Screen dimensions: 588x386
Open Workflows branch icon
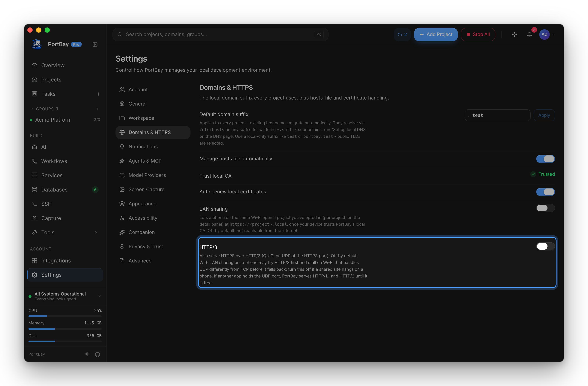34,161
